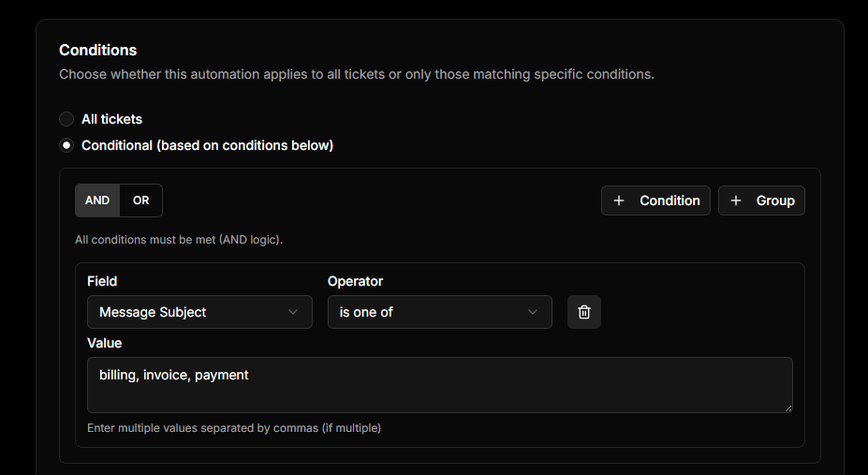Click the chevron arrow in Message Subject field
The image size is (868, 475).
click(293, 312)
